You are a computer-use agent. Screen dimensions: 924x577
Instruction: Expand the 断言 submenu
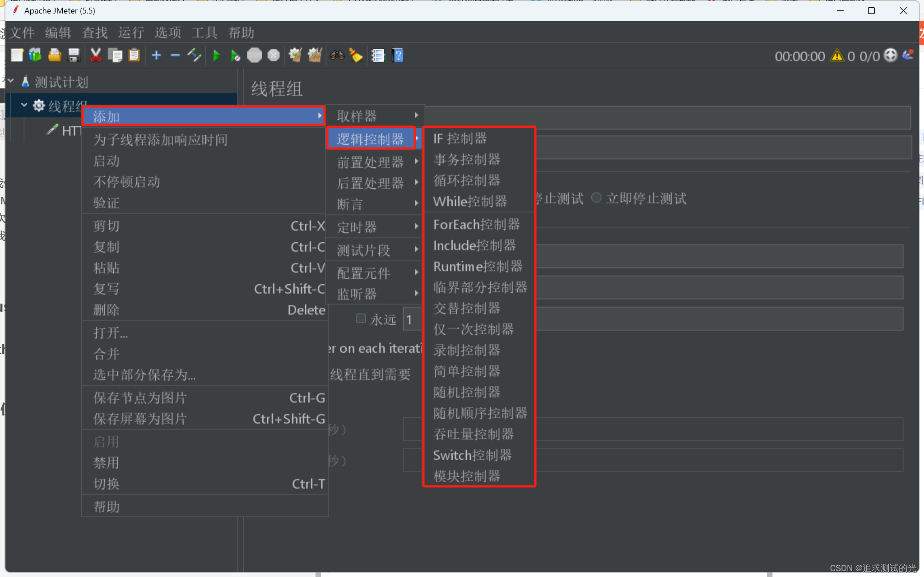tap(375, 204)
